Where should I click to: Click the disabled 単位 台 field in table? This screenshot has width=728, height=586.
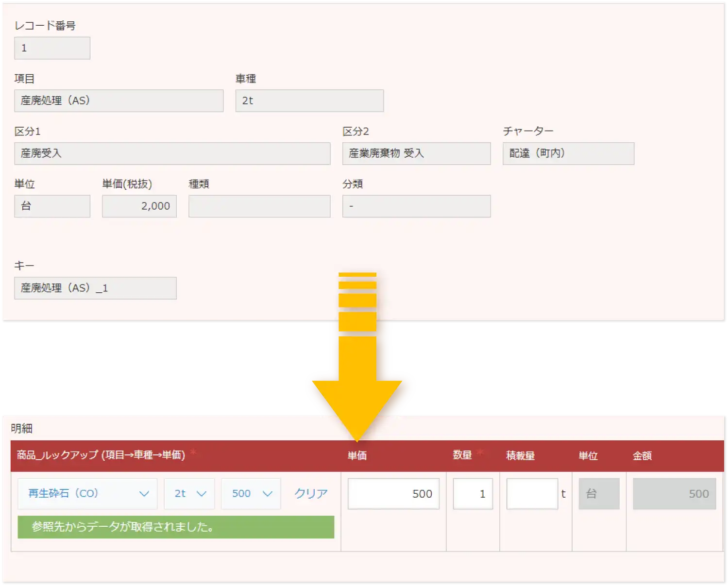click(x=599, y=494)
